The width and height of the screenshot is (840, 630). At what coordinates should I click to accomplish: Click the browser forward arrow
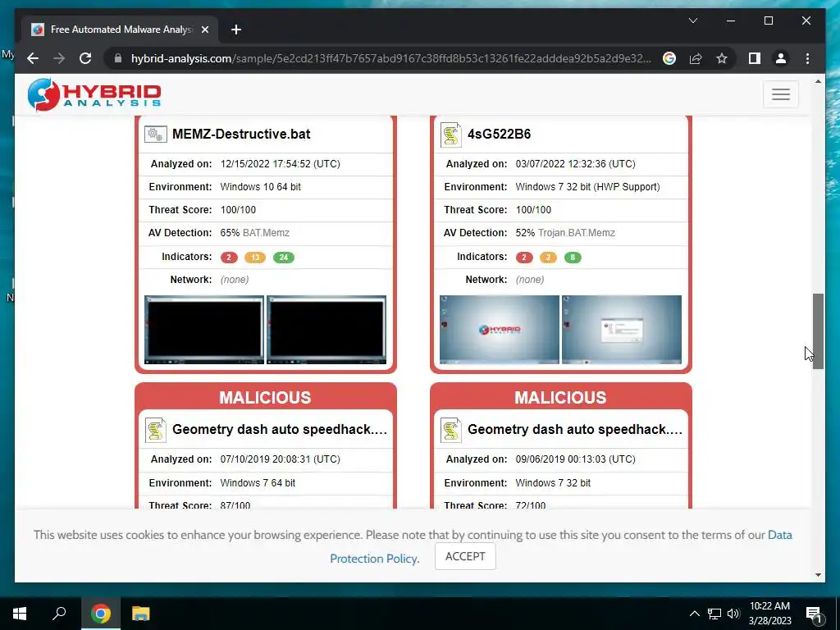click(59, 58)
